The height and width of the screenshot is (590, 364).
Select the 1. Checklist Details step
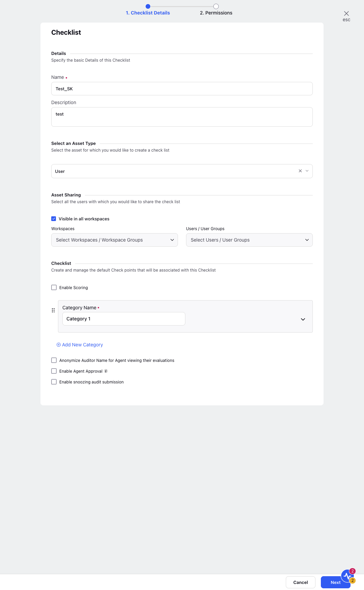coord(148,13)
